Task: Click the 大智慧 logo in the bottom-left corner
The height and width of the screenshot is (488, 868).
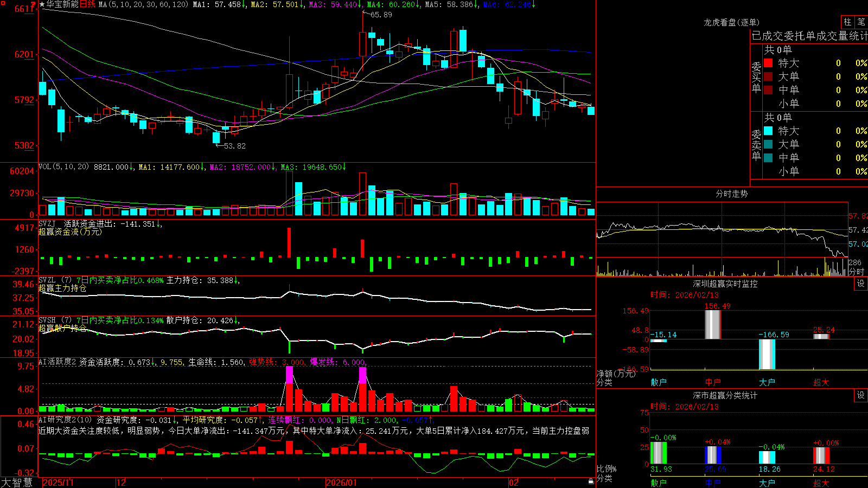Action: [17, 483]
